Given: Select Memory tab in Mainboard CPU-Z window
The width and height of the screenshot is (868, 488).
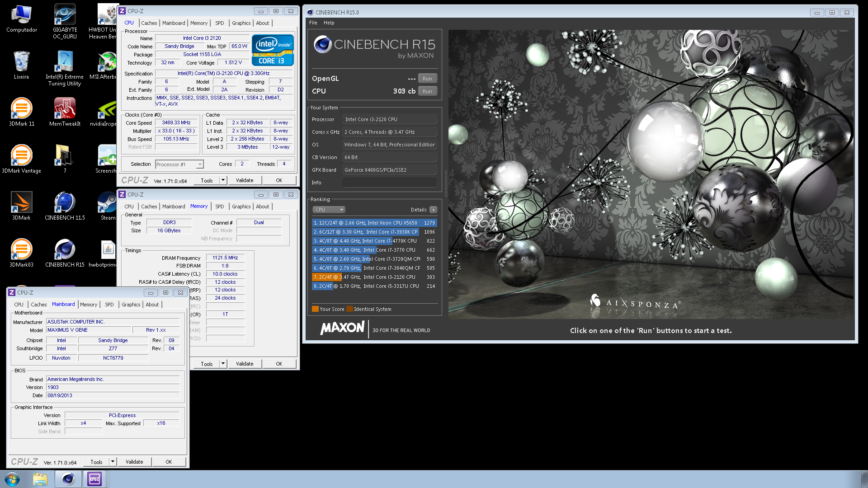Looking at the screenshot, I should tap(89, 305).
